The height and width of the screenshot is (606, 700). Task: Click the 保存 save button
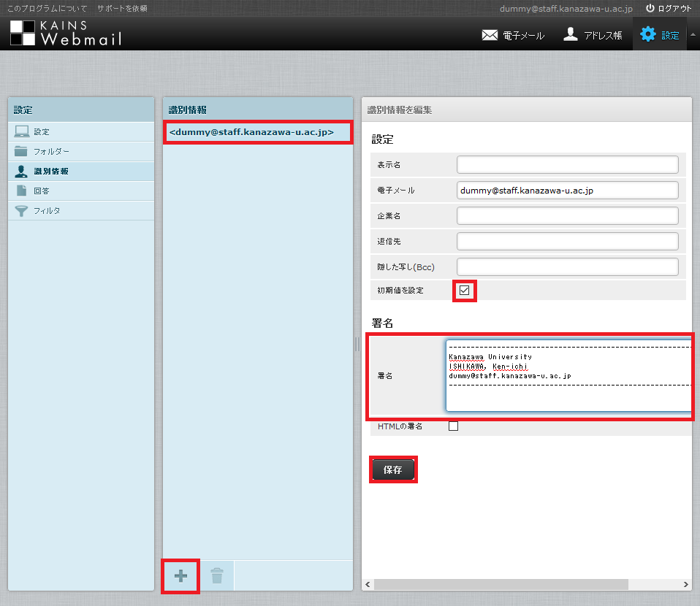[393, 470]
